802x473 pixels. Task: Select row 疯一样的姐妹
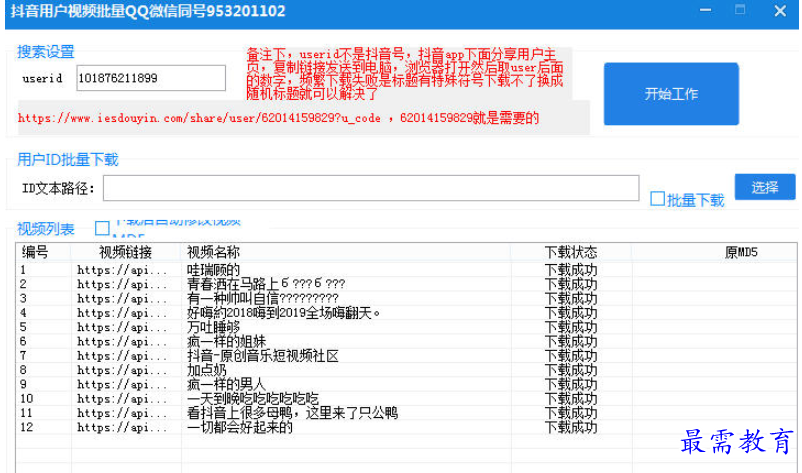pos(407,341)
